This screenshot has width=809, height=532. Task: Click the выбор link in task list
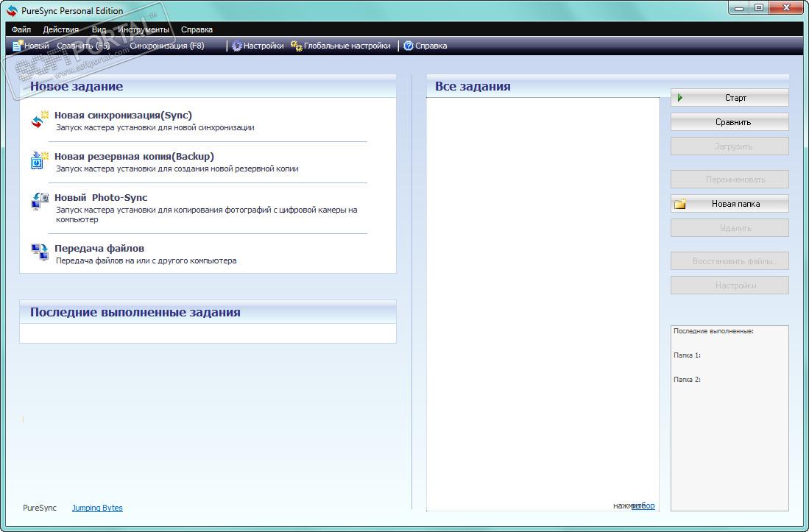[643, 506]
